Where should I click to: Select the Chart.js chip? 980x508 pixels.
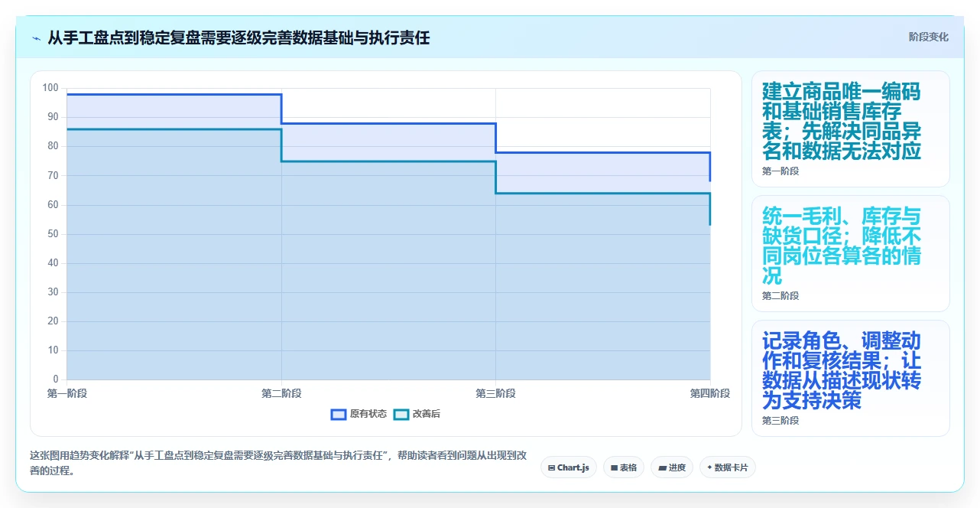[x=569, y=467]
